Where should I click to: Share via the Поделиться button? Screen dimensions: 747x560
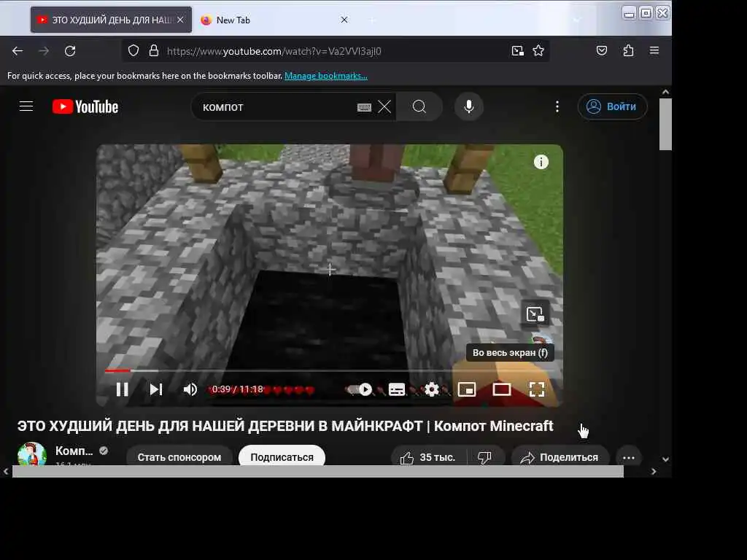560,457
